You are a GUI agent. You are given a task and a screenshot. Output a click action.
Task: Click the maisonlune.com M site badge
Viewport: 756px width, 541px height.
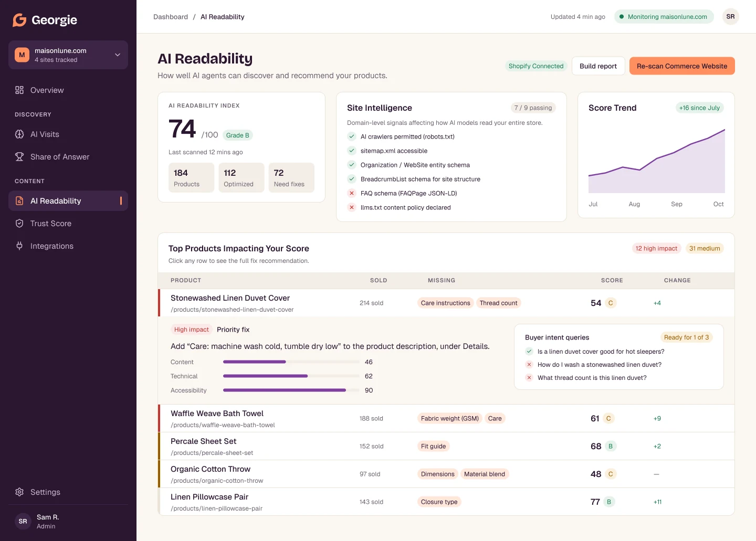coord(22,55)
